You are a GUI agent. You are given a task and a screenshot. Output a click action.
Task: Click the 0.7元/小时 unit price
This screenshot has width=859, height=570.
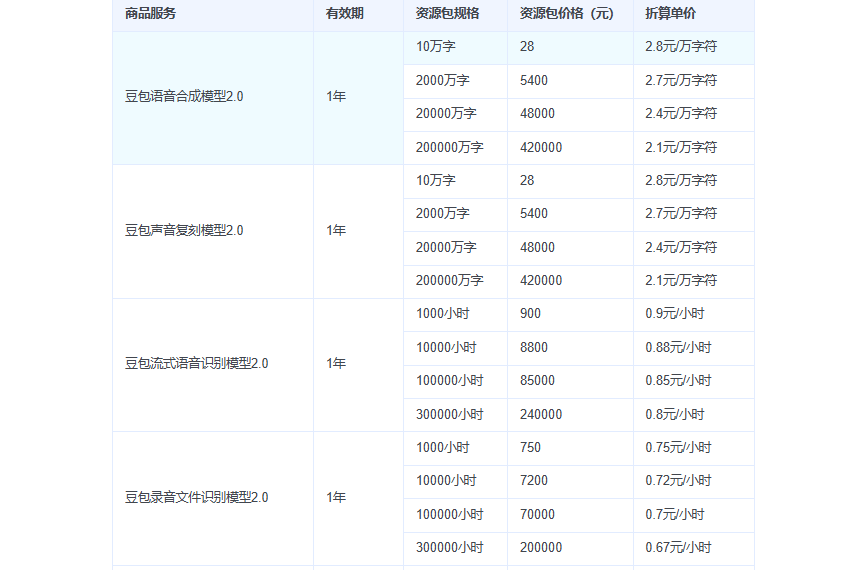pyautogui.click(x=694, y=515)
